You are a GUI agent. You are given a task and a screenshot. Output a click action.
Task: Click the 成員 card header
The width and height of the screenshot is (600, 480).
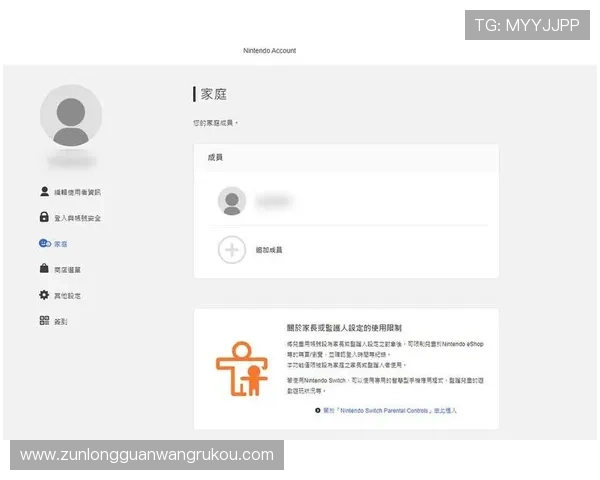[346, 158]
